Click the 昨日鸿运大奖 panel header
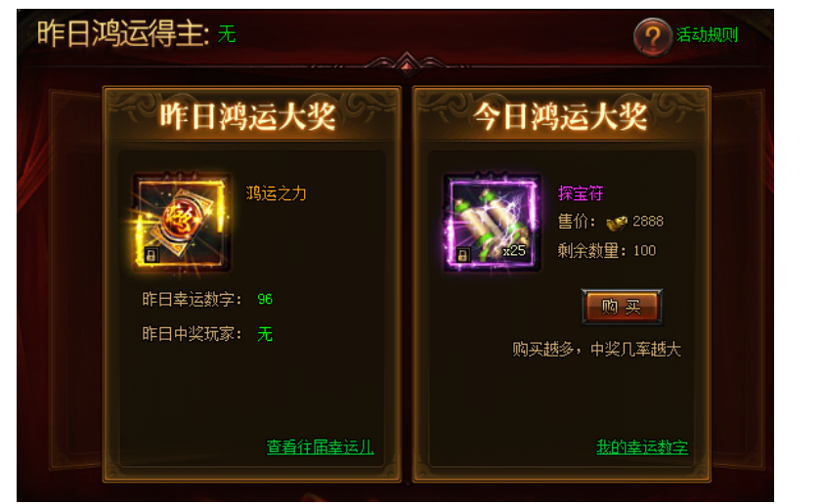This screenshot has width=822, height=504. (247, 116)
